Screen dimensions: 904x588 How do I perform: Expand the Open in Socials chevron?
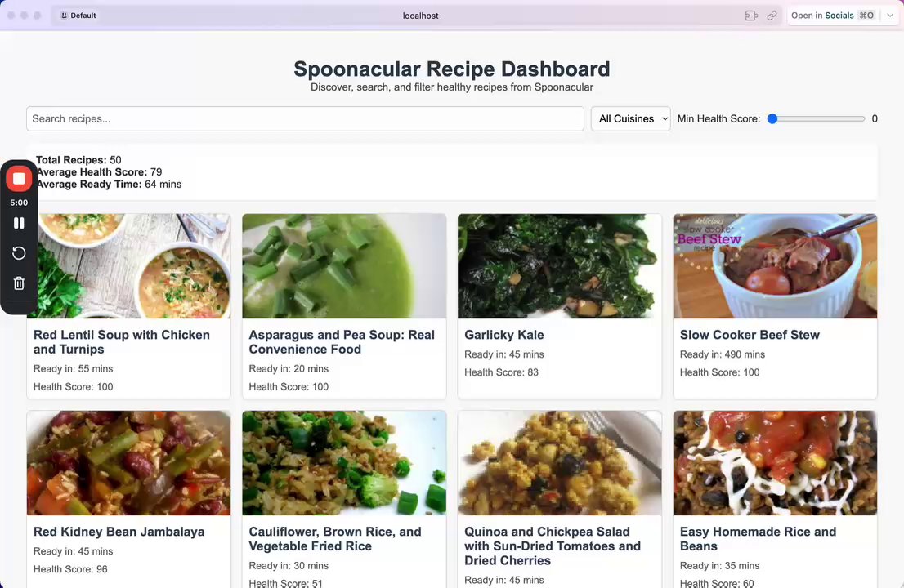[890, 16]
